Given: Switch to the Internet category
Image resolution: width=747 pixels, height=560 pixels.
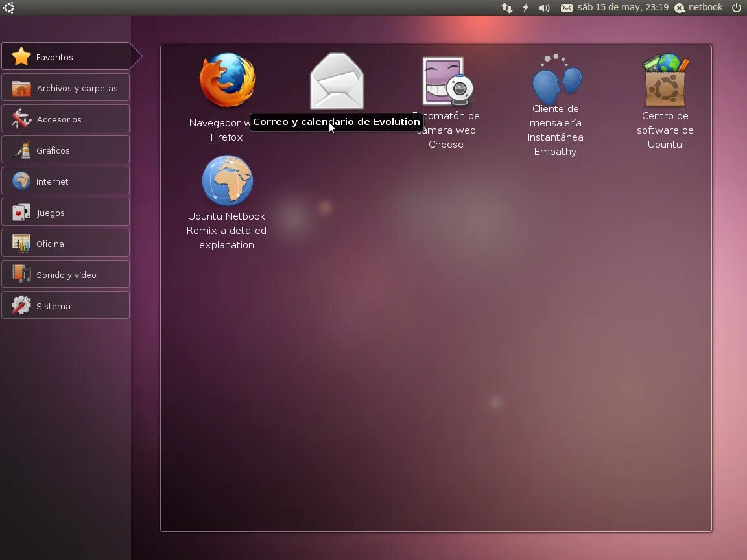Looking at the screenshot, I should [65, 181].
